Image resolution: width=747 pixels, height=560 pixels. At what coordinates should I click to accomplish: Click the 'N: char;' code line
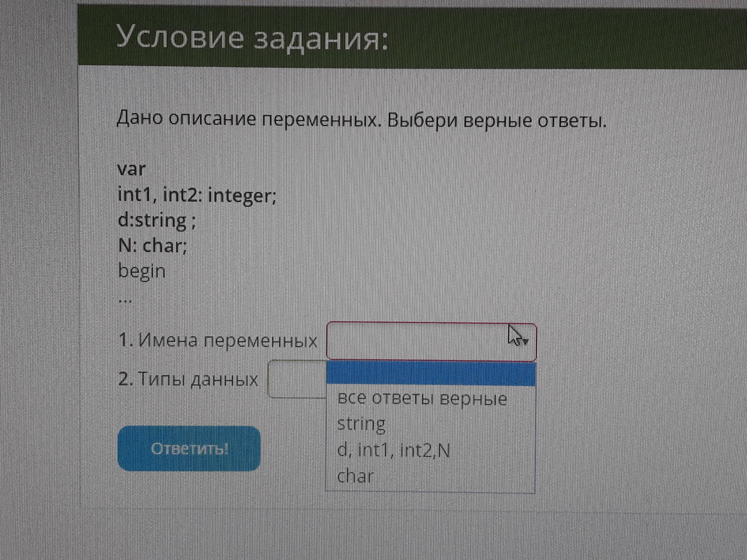tap(152, 246)
